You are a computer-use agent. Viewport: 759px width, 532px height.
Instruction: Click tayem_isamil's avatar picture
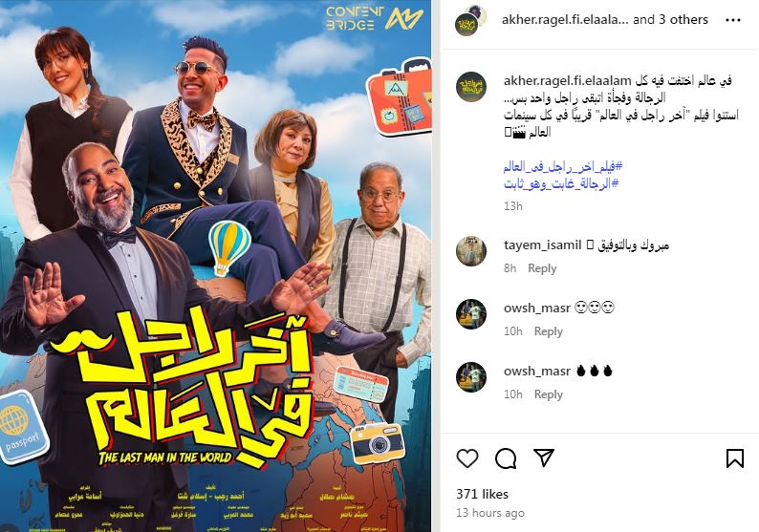click(471, 251)
